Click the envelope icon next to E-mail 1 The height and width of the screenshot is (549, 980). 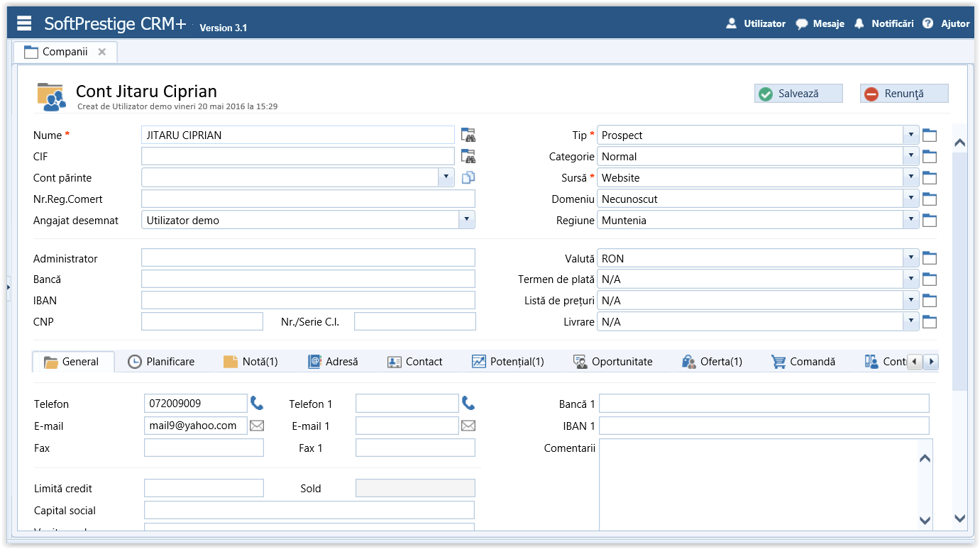click(x=468, y=426)
